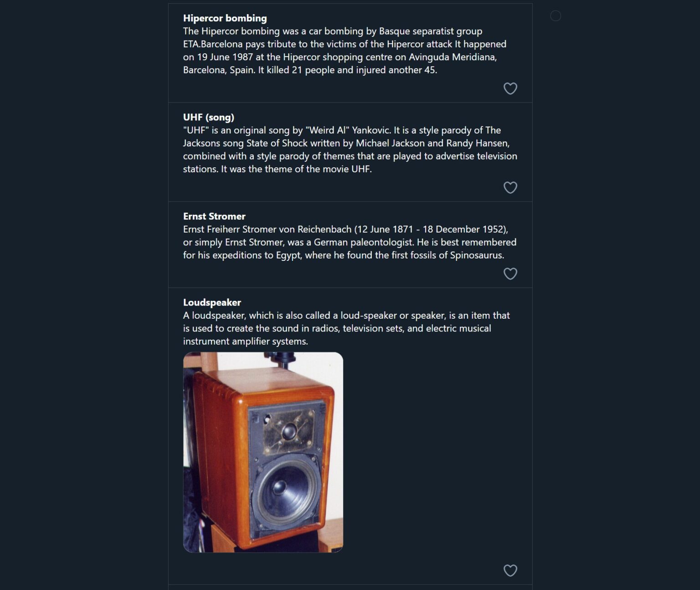The height and width of the screenshot is (590, 700).
Task: Open the Hipercor bombing title
Action: (x=225, y=18)
